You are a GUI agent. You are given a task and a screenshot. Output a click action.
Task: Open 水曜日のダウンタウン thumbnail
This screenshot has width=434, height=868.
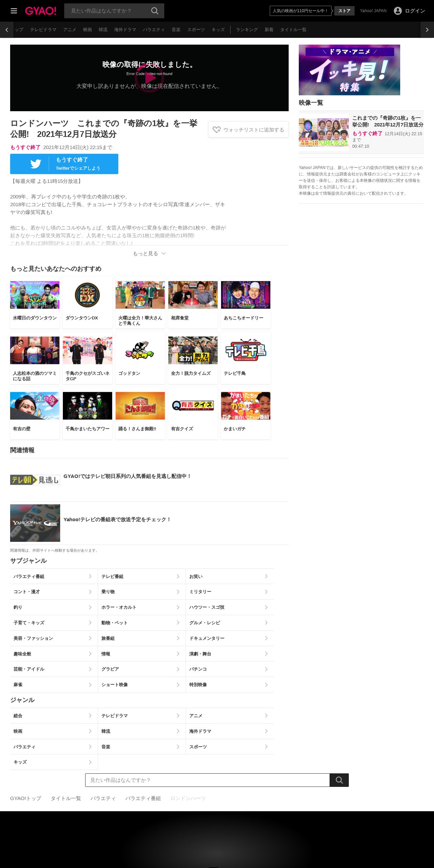[x=35, y=295]
